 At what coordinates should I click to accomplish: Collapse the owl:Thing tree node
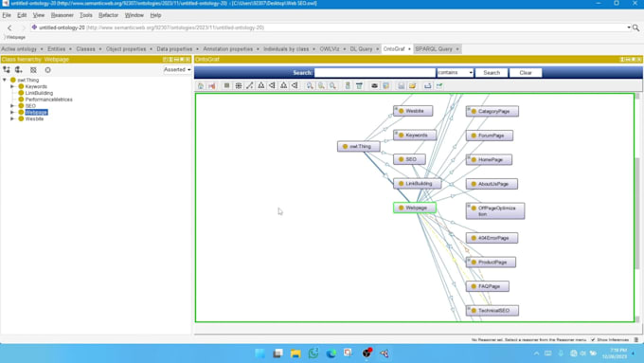pyautogui.click(x=5, y=80)
